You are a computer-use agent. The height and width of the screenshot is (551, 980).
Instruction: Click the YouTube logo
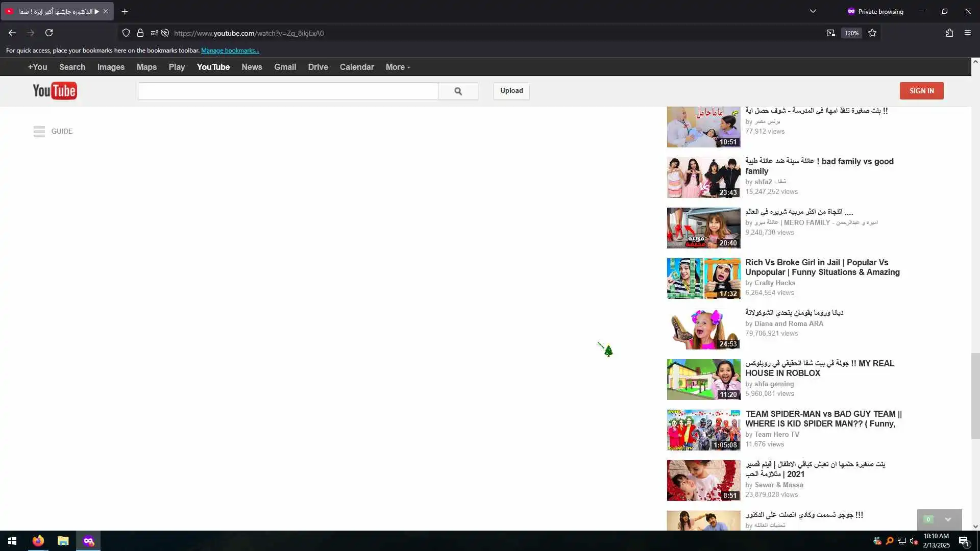coord(55,91)
